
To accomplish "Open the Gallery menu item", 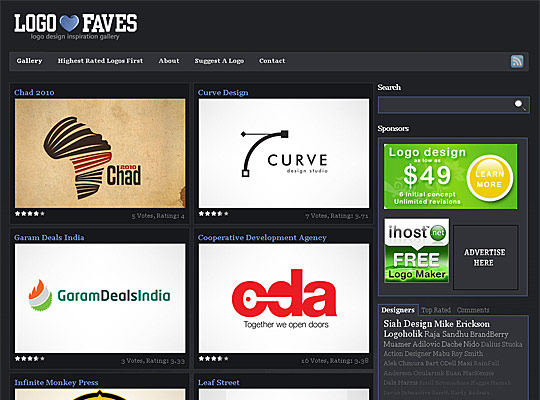I will pos(29,61).
